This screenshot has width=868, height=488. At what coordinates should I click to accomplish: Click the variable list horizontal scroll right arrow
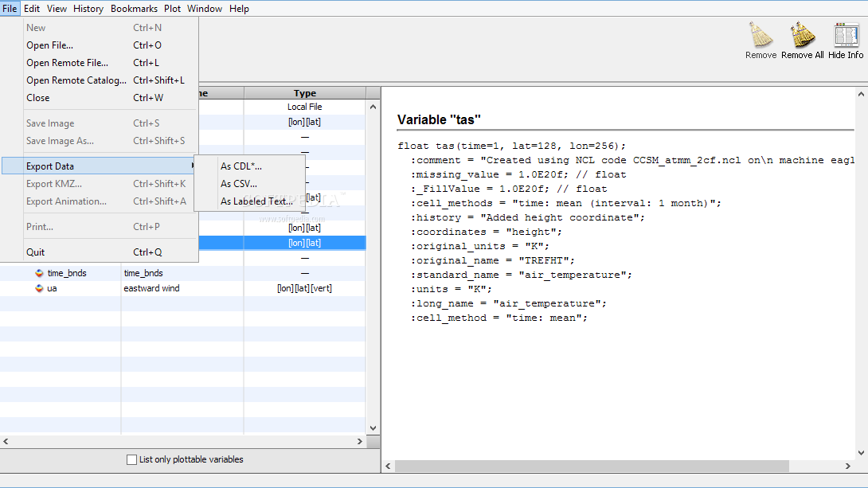coord(360,442)
